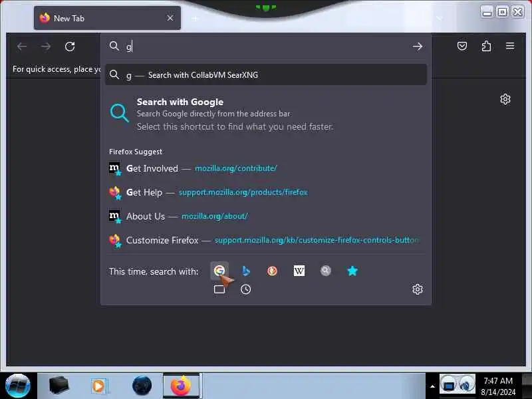
Task: Select the New Tab tab
Action: tap(107, 18)
